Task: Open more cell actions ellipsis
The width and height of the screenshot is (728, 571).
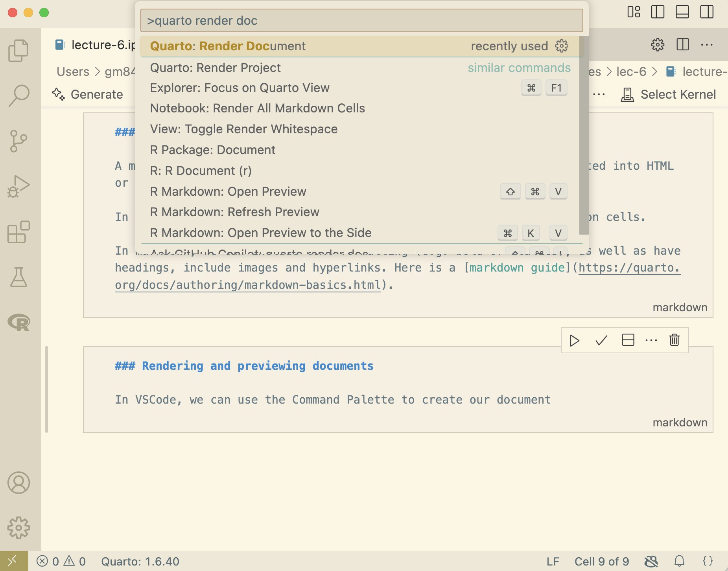Action: pos(651,340)
